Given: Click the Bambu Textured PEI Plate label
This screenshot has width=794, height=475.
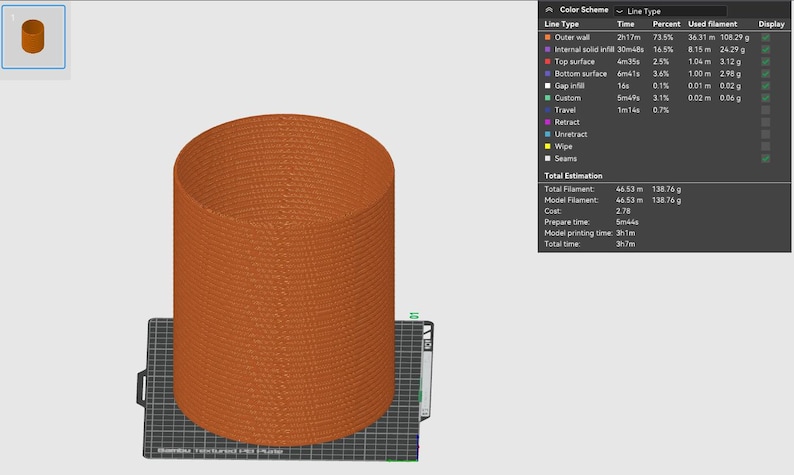Looking at the screenshot, I should point(220,451).
